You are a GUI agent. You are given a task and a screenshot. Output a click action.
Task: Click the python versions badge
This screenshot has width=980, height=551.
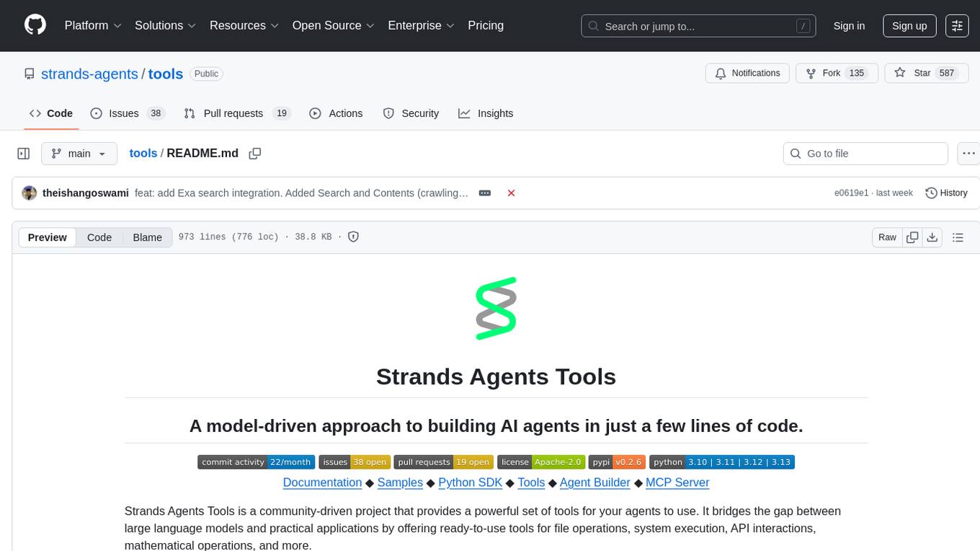[x=722, y=462]
